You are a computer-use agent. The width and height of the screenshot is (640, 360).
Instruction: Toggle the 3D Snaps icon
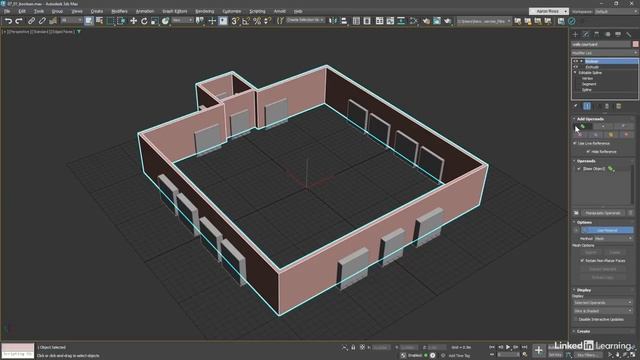tap(235, 21)
